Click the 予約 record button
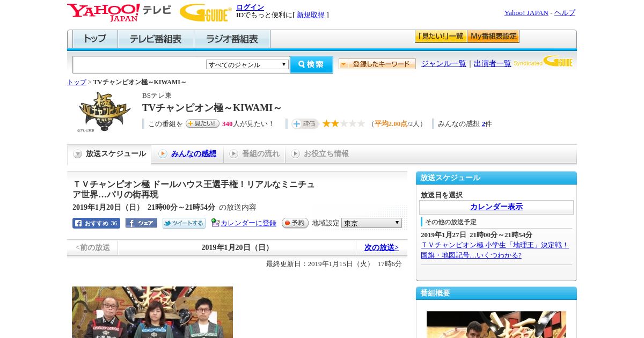Screen dimensions: 644x338 pyautogui.click(x=295, y=223)
